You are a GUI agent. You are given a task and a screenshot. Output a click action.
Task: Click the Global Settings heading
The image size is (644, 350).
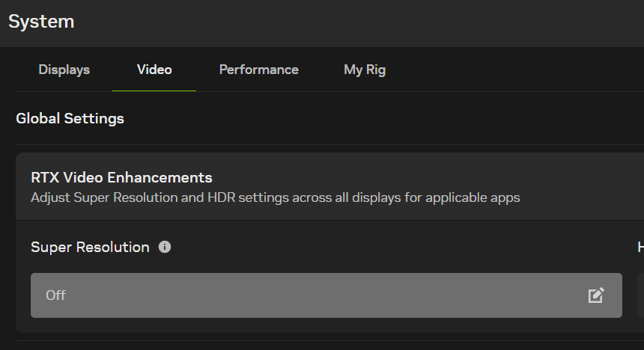click(x=70, y=118)
